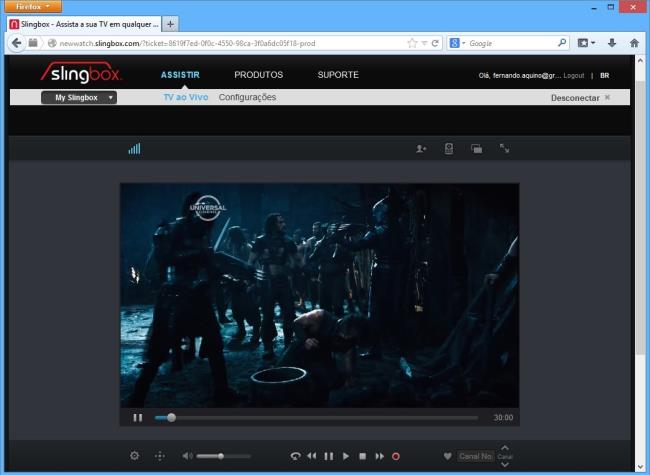Image resolution: width=650 pixels, height=475 pixels.
Task: Reload page with the refresh icon
Action: (435, 43)
